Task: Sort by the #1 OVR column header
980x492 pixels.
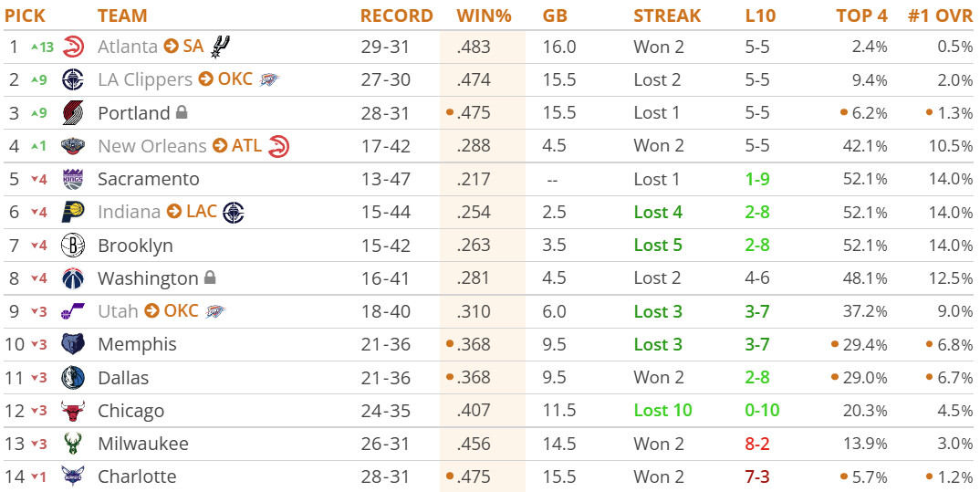Action: 940,16
